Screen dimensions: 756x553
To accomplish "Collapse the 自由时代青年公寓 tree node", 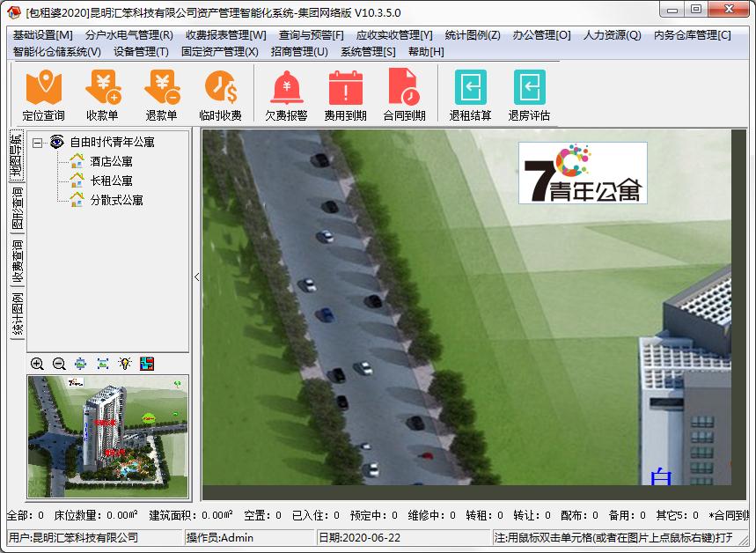I will [x=38, y=142].
